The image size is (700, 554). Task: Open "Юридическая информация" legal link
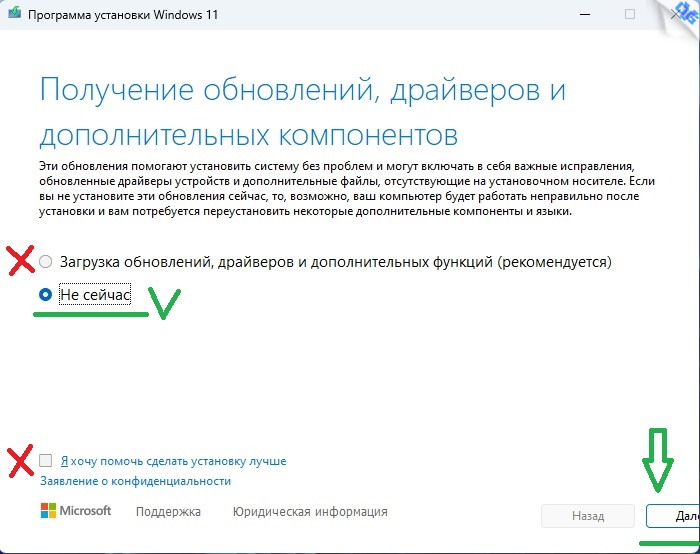pyautogui.click(x=310, y=512)
